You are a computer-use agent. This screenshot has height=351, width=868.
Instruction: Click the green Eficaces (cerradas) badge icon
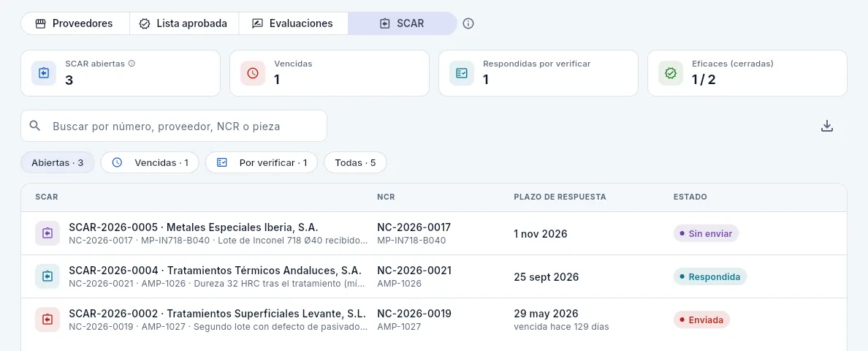pos(671,73)
